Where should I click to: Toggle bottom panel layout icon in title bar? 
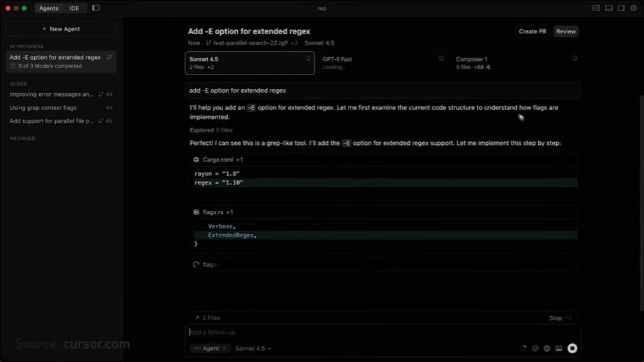coord(608,8)
